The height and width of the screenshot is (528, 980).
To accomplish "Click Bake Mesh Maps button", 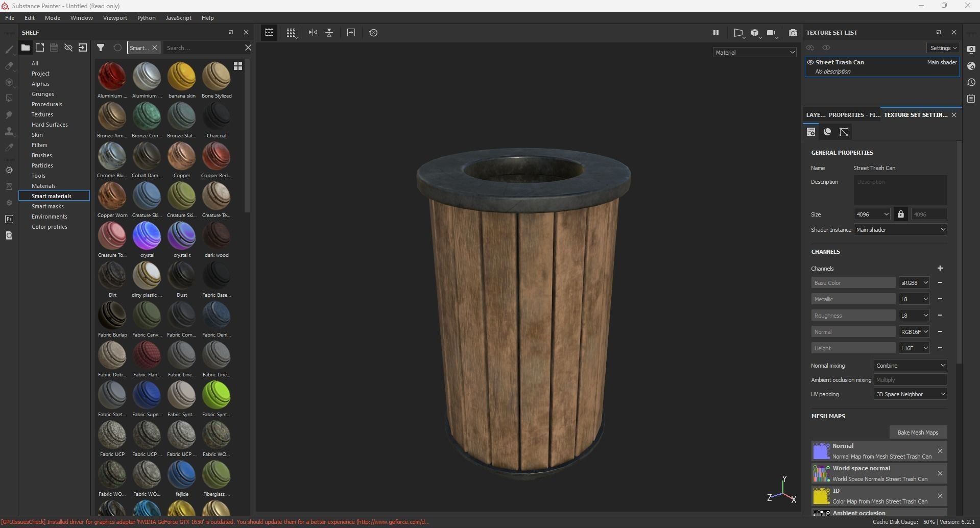I will 918,433.
